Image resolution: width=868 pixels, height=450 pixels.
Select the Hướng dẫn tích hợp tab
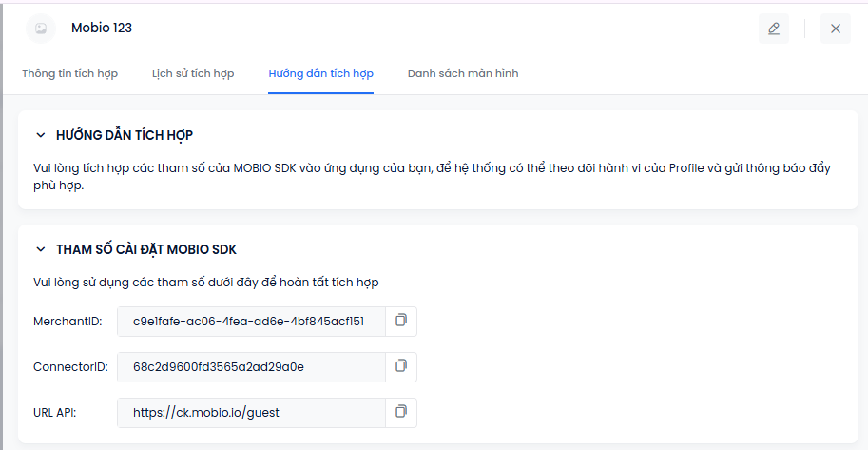pos(321,73)
